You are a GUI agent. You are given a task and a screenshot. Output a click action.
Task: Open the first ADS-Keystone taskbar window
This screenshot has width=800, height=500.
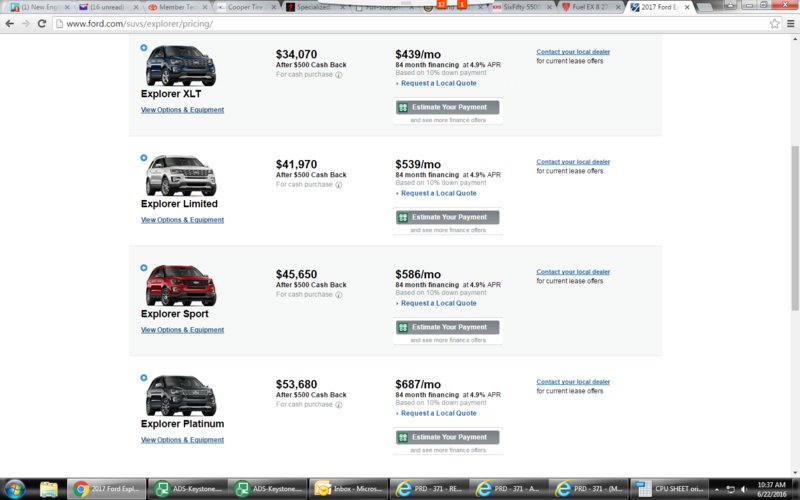point(187,489)
